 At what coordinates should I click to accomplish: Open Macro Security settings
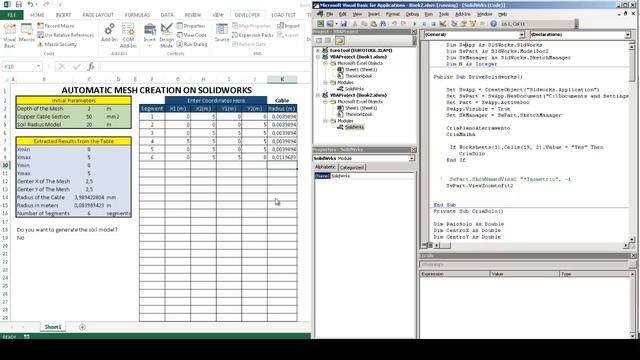point(57,44)
